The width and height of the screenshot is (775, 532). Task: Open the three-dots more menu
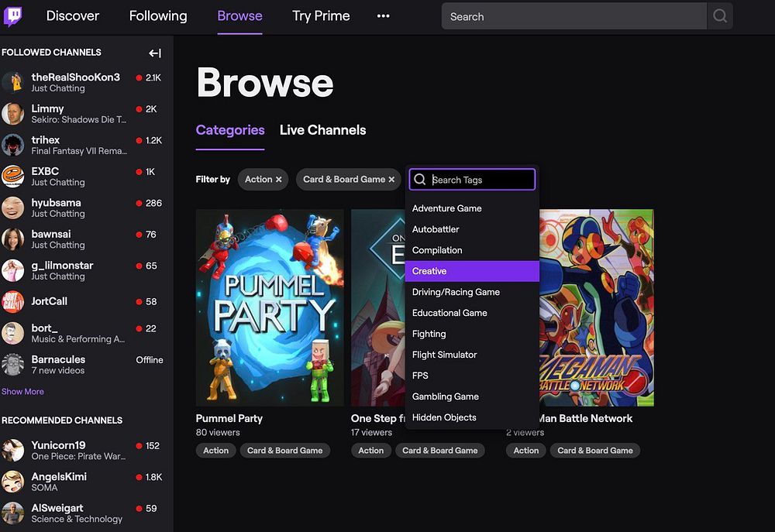click(x=383, y=15)
